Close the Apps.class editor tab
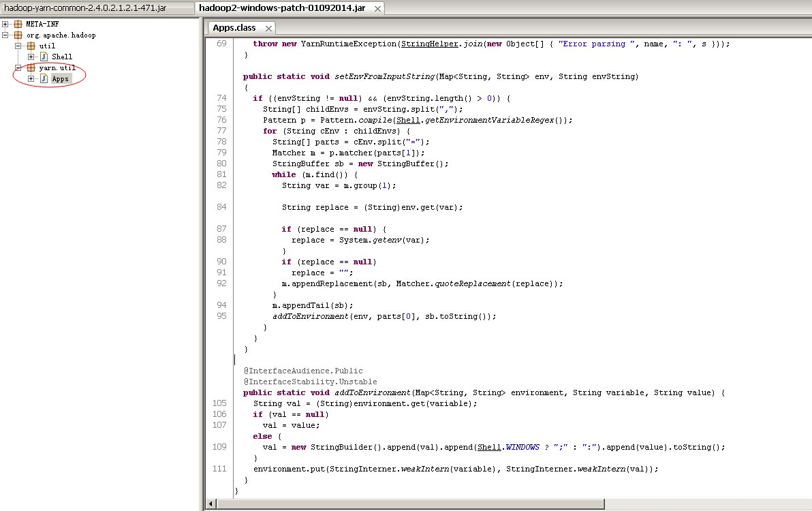The image size is (812, 511). click(268, 29)
